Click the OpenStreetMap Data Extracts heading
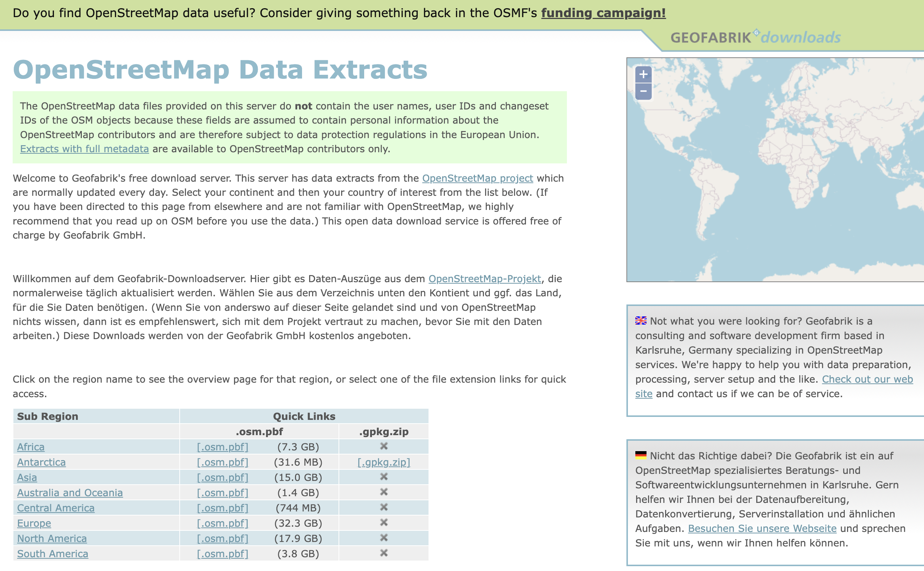 point(220,70)
